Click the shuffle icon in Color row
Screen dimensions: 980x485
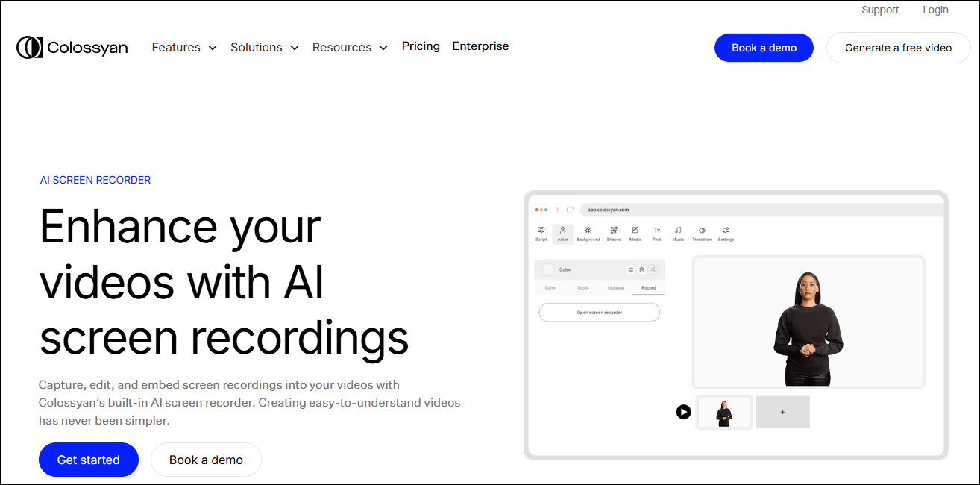(x=653, y=269)
